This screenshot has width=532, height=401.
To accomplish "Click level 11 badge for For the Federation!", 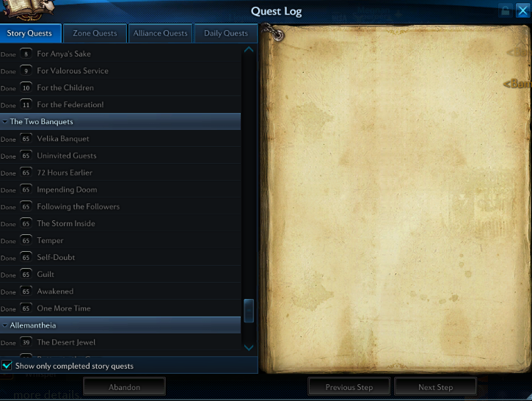I will tap(26, 104).
